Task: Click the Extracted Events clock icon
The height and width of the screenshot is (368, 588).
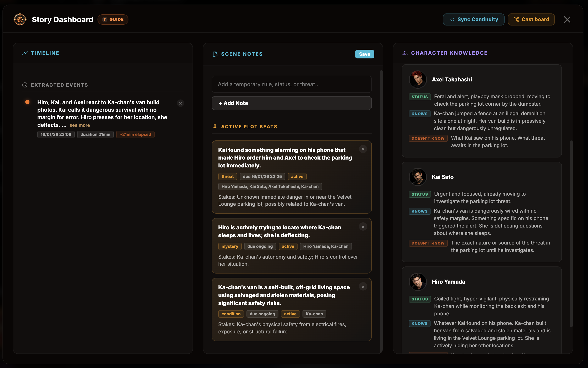Action: coord(25,85)
